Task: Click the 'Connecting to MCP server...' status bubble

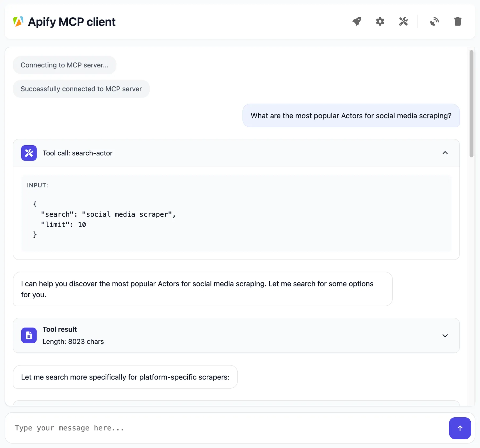Action: coord(64,65)
